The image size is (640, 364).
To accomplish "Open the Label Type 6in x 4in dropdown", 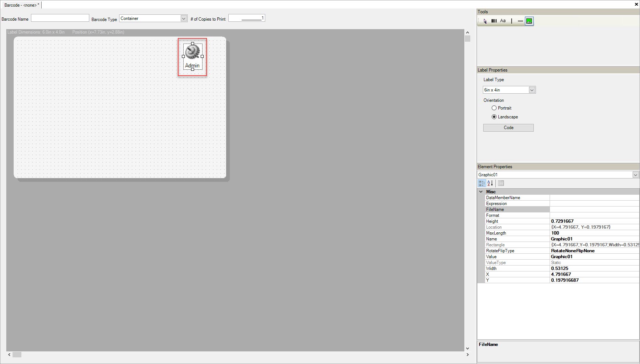I will [x=532, y=90].
